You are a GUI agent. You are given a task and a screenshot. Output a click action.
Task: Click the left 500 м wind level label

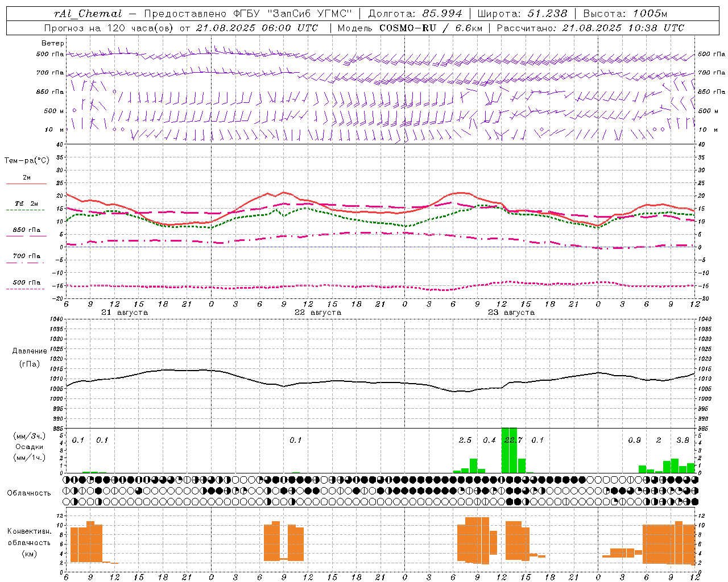(54, 111)
